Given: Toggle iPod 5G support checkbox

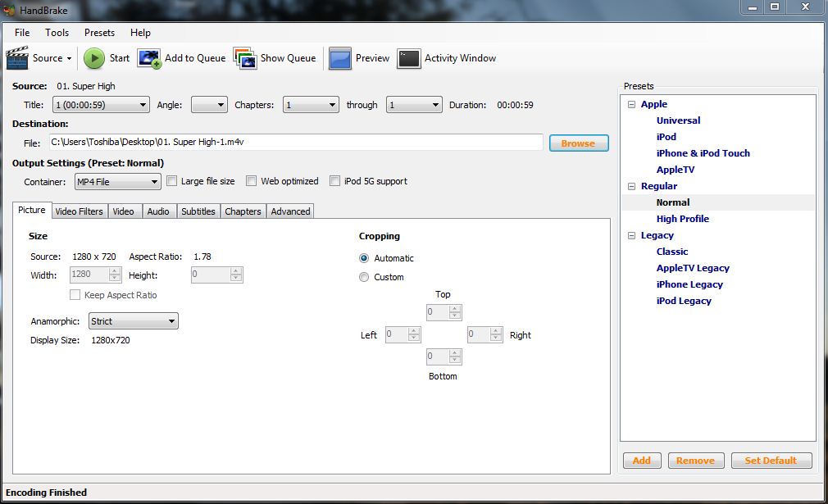Looking at the screenshot, I should coord(334,181).
